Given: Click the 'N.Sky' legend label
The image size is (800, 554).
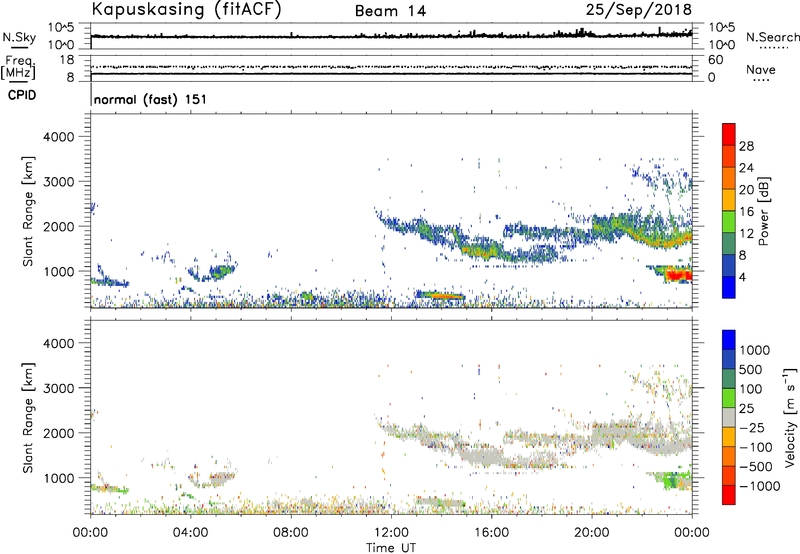Looking at the screenshot, I should tap(19, 37).
